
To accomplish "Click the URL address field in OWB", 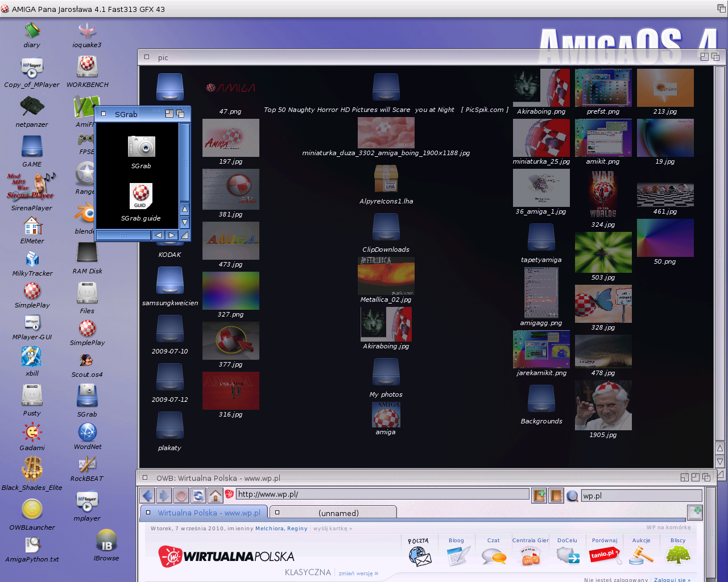I will (x=382, y=494).
